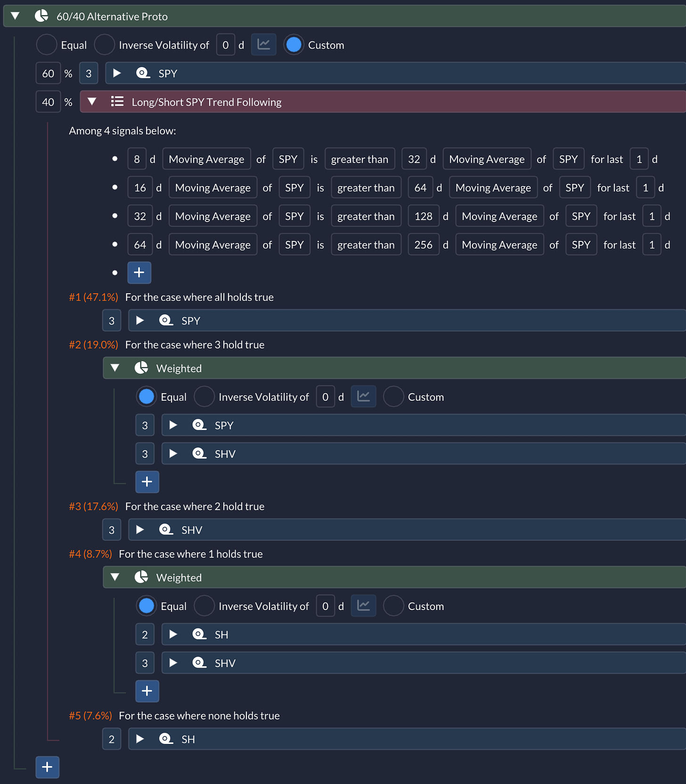Collapse the Weighted block under case #2

[x=114, y=368]
